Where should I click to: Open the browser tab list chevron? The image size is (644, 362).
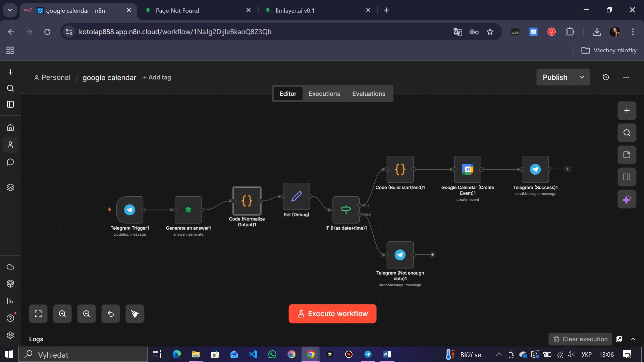10,10
